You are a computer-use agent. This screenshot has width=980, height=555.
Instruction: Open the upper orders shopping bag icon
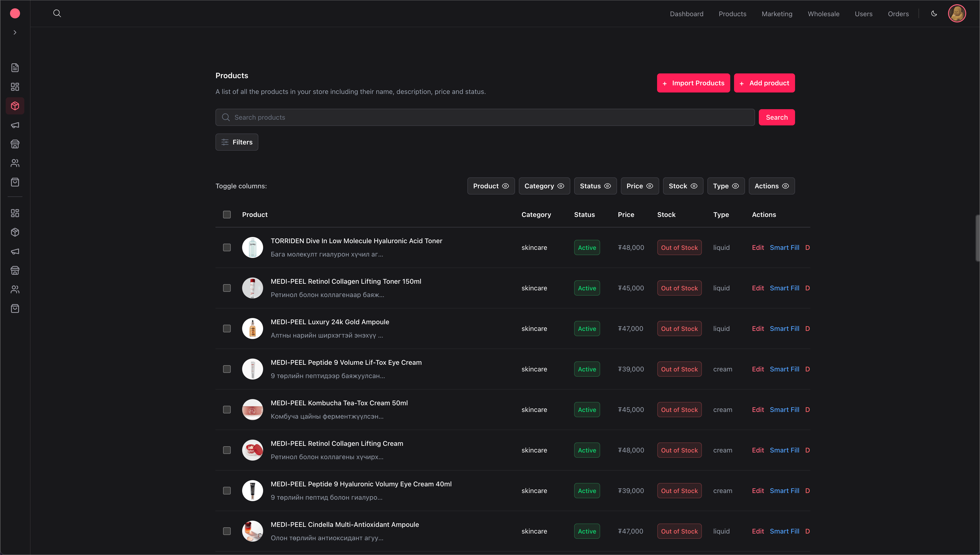tap(15, 182)
